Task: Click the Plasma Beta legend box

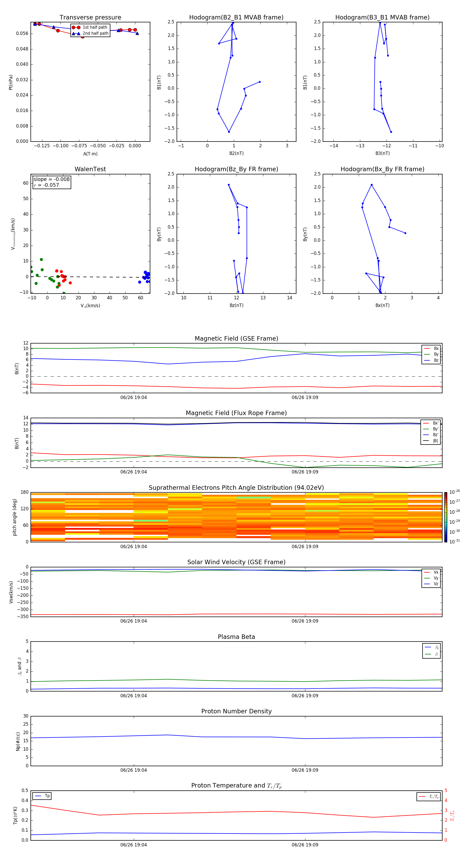Action: (x=431, y=651)
